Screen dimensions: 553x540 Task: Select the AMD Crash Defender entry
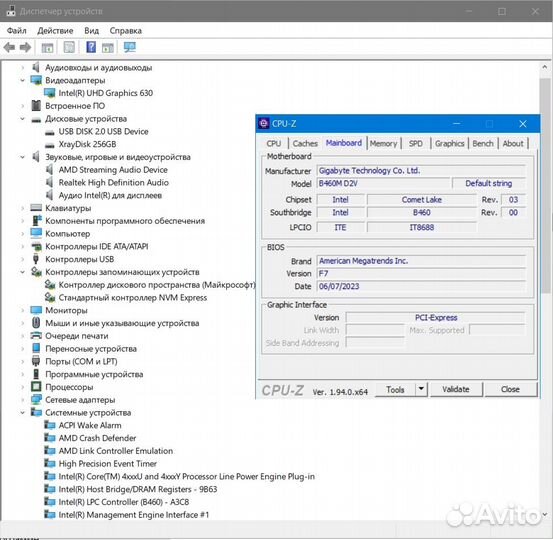pos(97,438)
